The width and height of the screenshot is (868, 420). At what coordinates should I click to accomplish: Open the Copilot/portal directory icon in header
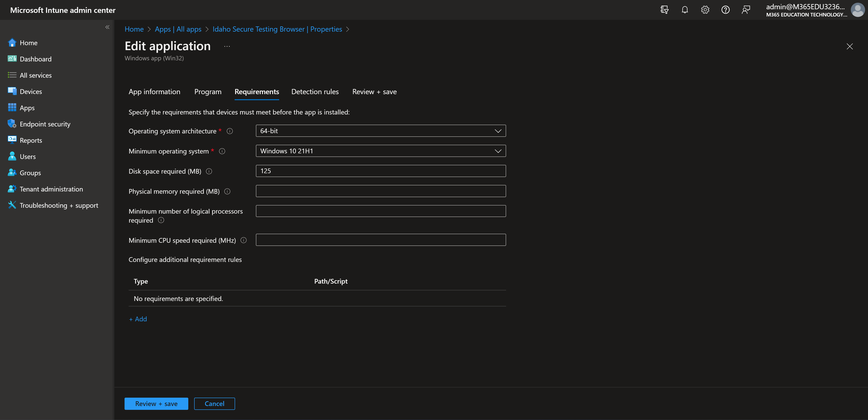(665, 10)
